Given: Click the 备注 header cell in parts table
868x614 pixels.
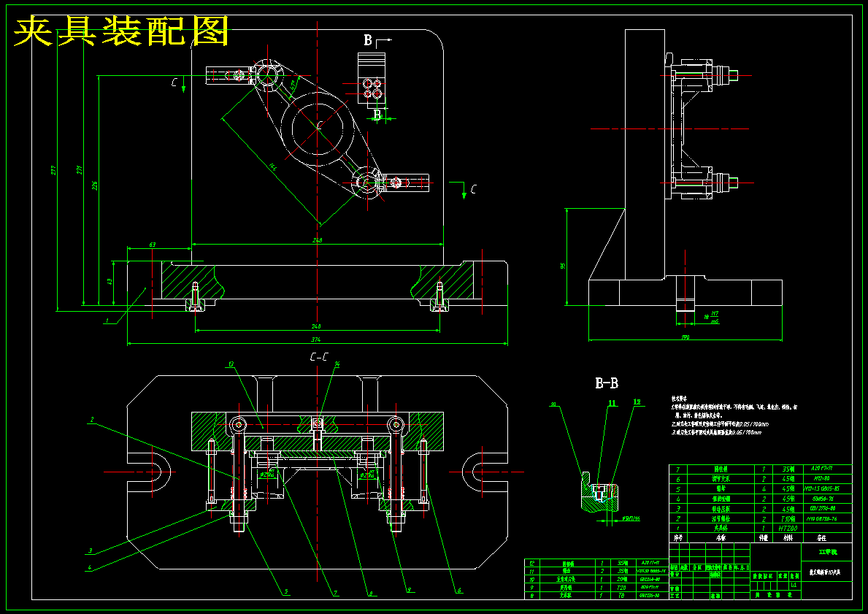Looking at the screenshot, I should tap(826, 537).
